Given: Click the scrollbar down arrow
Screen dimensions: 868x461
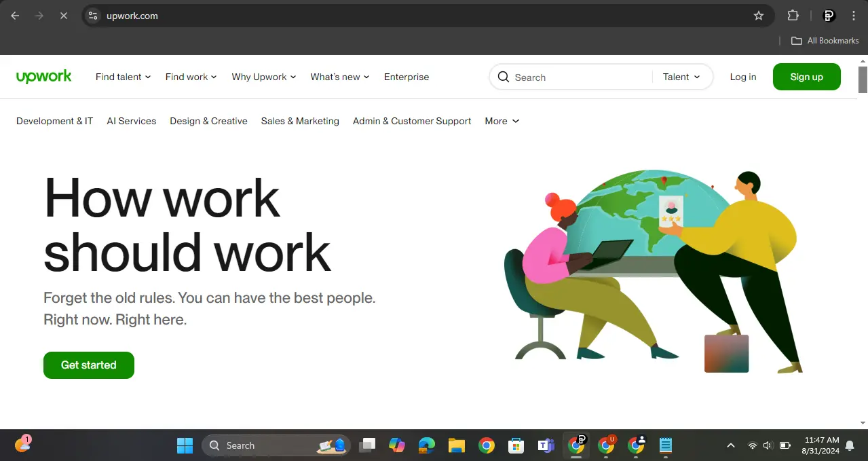Looking at the screenshot, I should (863, 424).
